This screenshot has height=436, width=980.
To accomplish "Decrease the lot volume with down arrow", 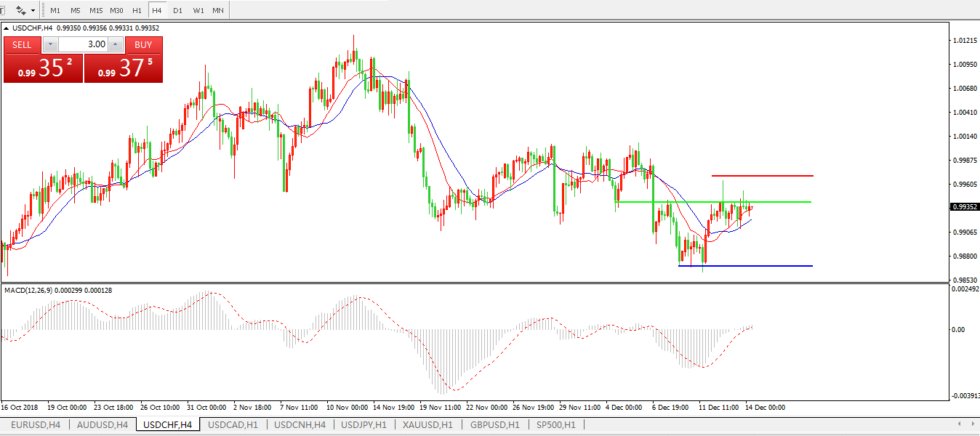I will click(49, 44).
